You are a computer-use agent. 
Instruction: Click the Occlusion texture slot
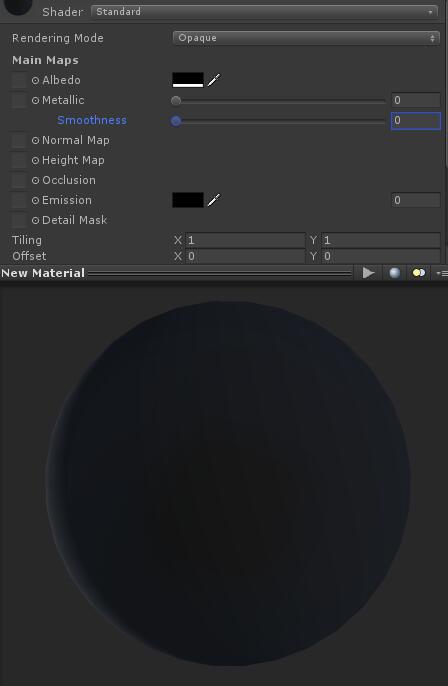click(x=19, y=180)
